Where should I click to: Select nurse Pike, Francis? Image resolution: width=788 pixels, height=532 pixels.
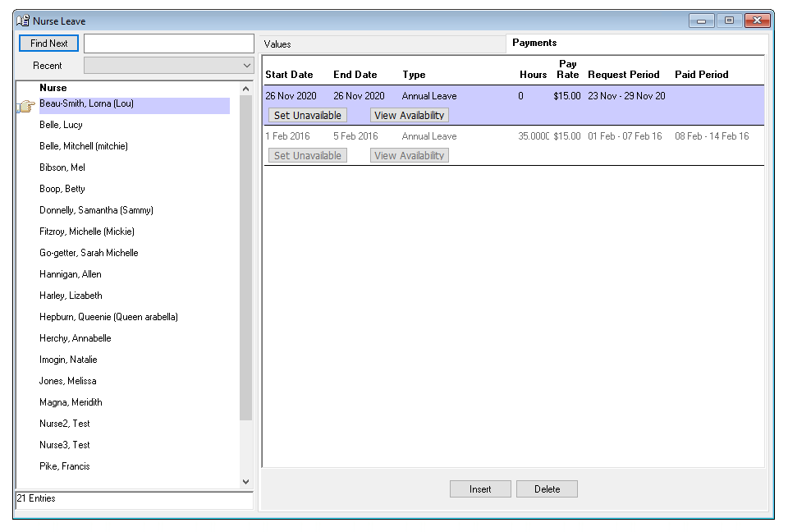pos(65,466)
